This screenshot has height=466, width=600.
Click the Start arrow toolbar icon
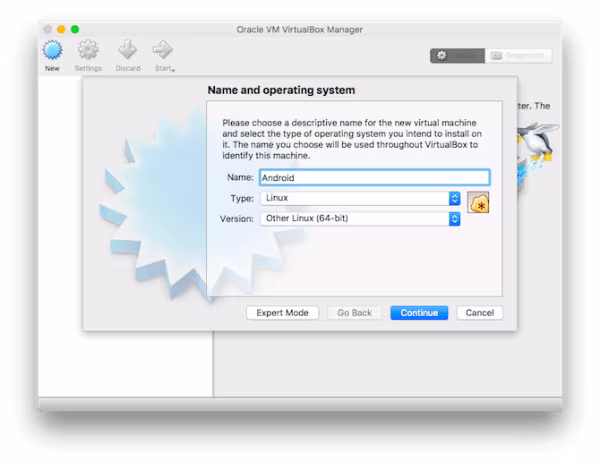[x=163, y=50]
